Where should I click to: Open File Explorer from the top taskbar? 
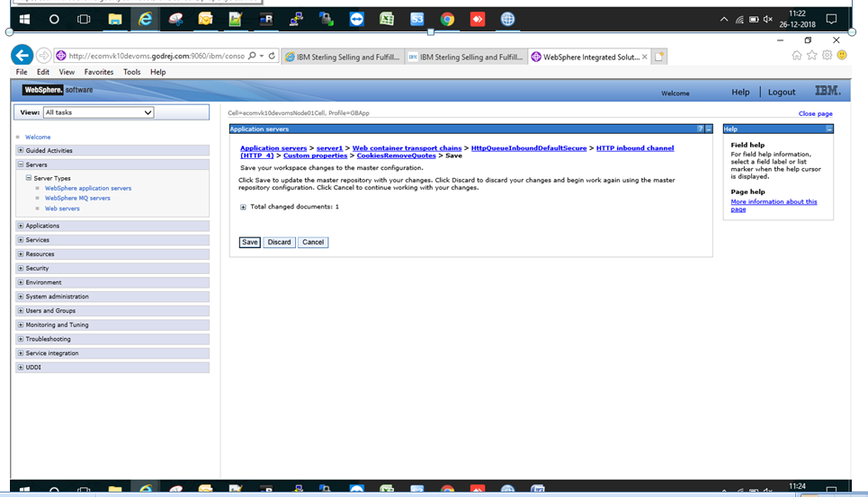click(114, 20)
